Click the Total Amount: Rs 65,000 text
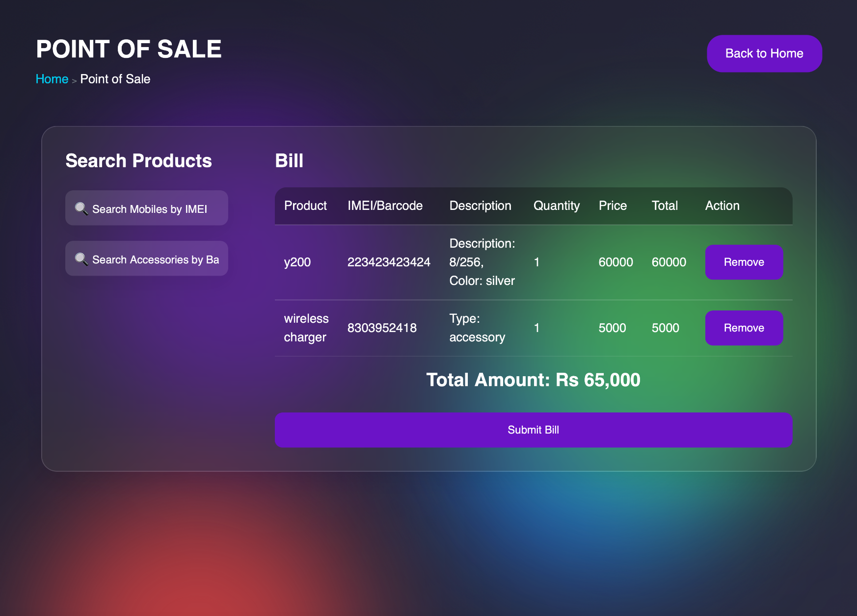Image resolution: width=857 pixels, height=616 pixels. (534, 380)
